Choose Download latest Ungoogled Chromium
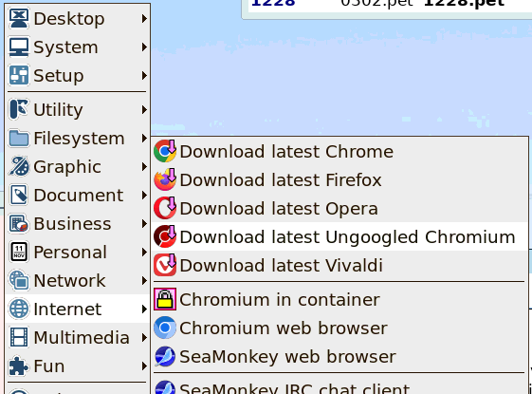Screen dimensions: 532x394 pos(339,236)
